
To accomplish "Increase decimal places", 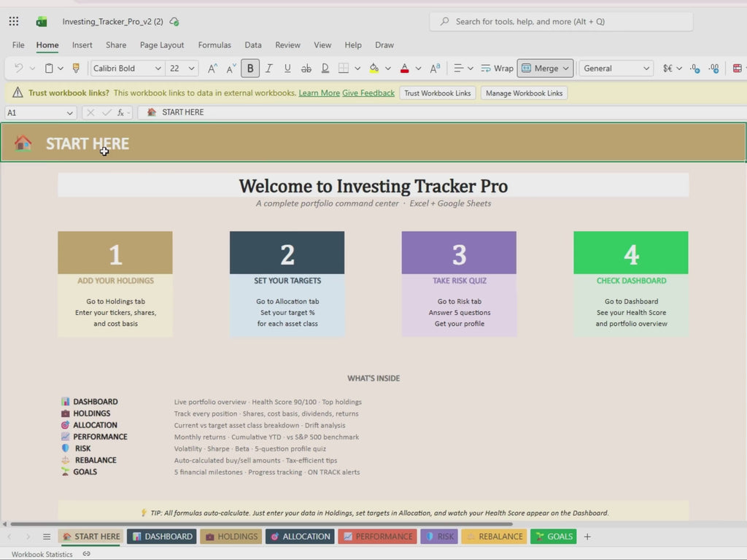I will click(x=713, y=68).
